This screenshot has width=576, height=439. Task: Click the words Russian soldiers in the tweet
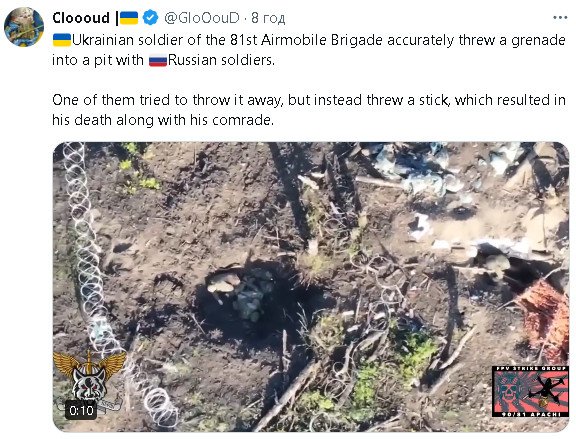pos(221,60)
